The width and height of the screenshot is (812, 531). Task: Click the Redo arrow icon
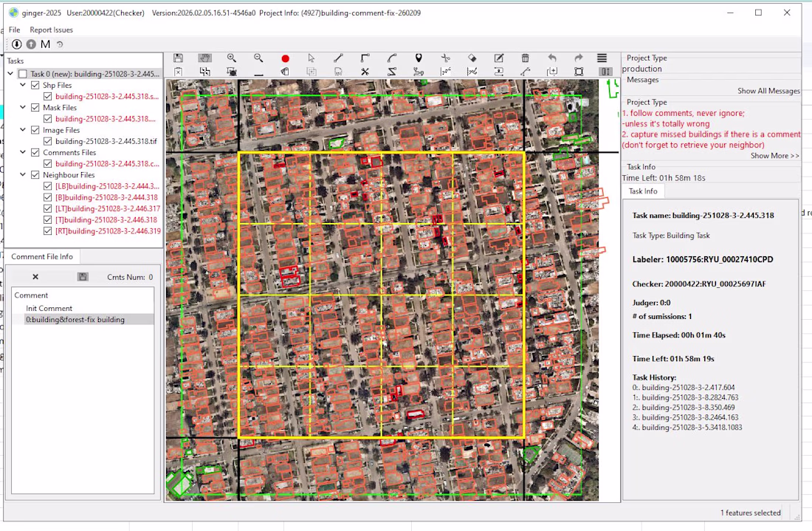tap(579, 58)
